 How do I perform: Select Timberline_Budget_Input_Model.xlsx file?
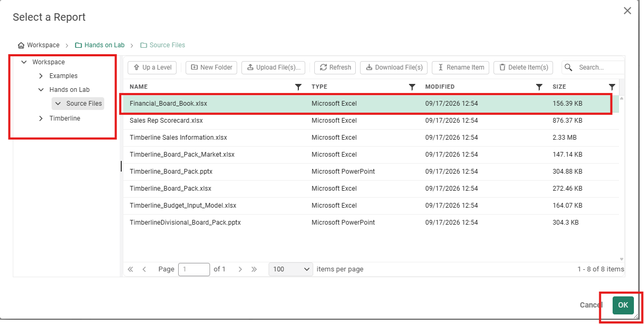pos(371,206)
